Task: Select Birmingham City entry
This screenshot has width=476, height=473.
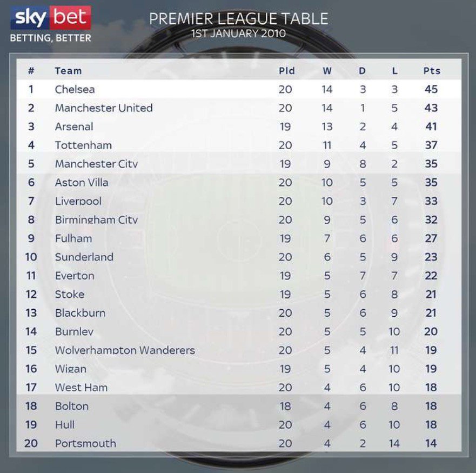Action: (96, 219)
